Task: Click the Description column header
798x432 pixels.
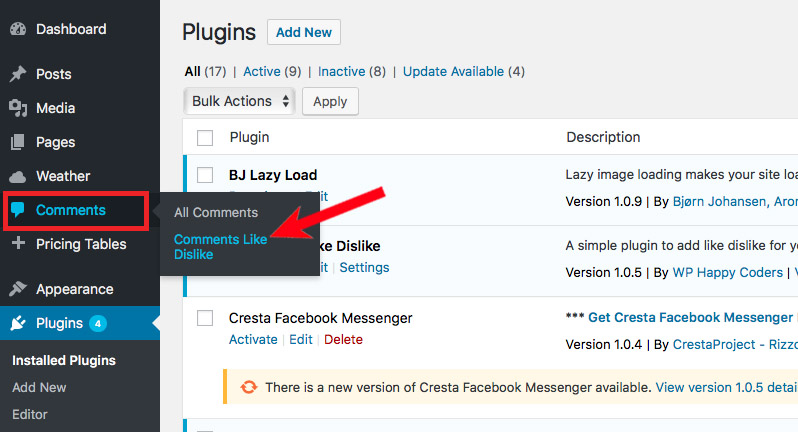Action: pyautogui.click(x=603, y=137)
